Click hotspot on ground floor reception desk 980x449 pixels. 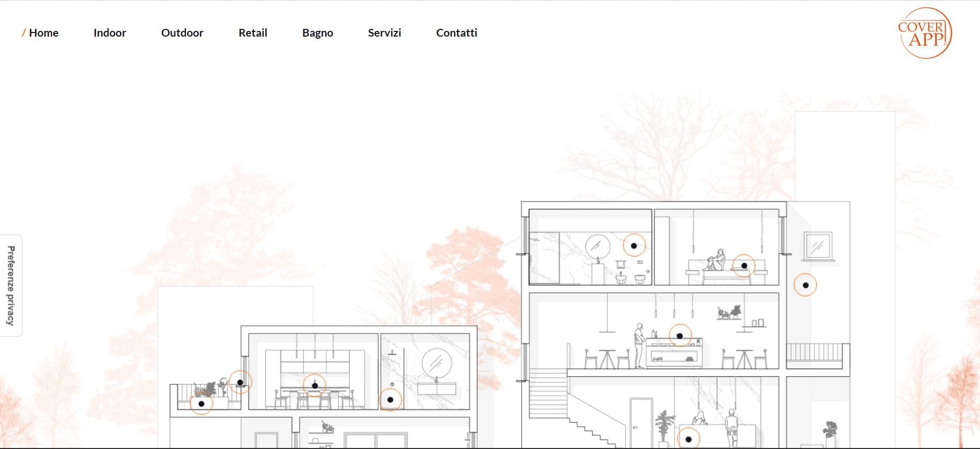pyautogui.click(x=688, y=439)
